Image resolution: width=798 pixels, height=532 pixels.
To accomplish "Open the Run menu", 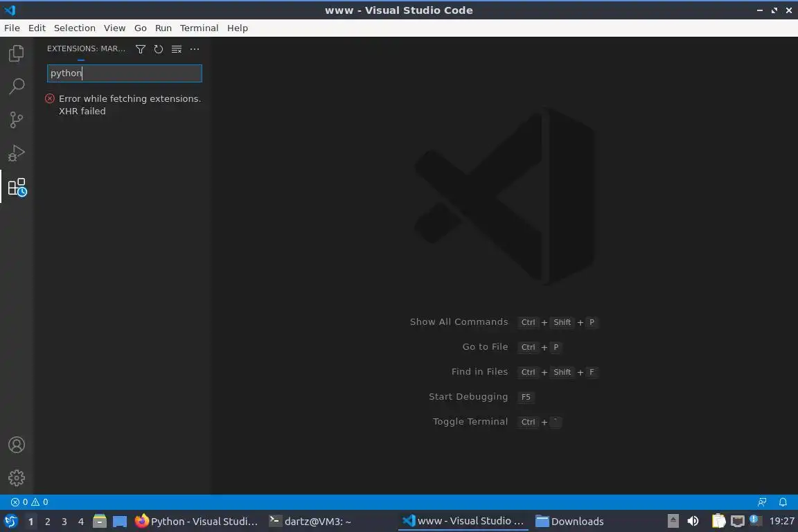I will [163, 28].
